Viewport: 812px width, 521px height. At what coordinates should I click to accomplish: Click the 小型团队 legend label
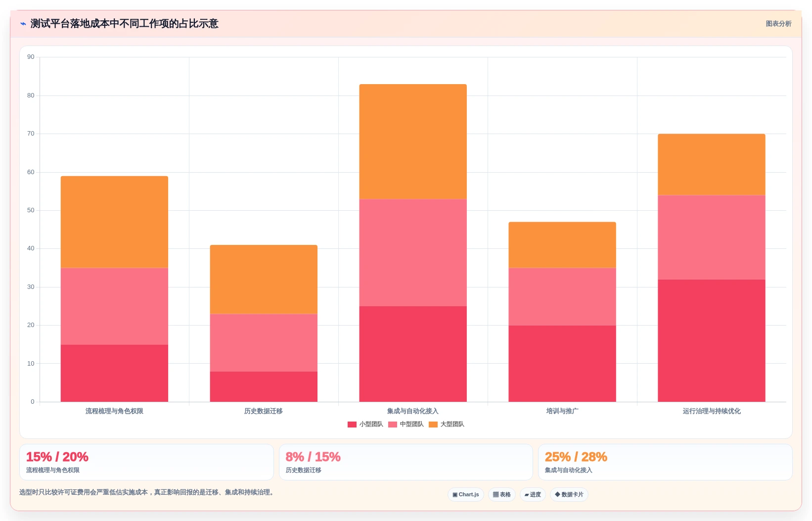(x=371, y=425)
